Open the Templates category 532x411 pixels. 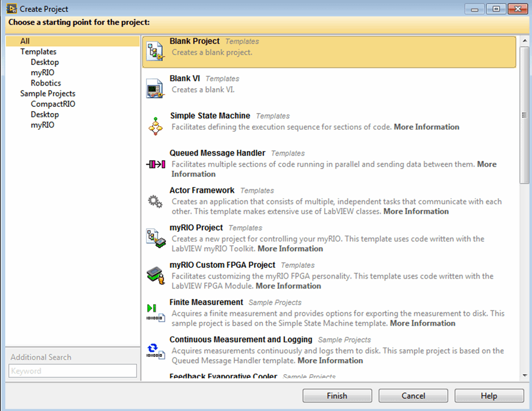coord(38,51)
